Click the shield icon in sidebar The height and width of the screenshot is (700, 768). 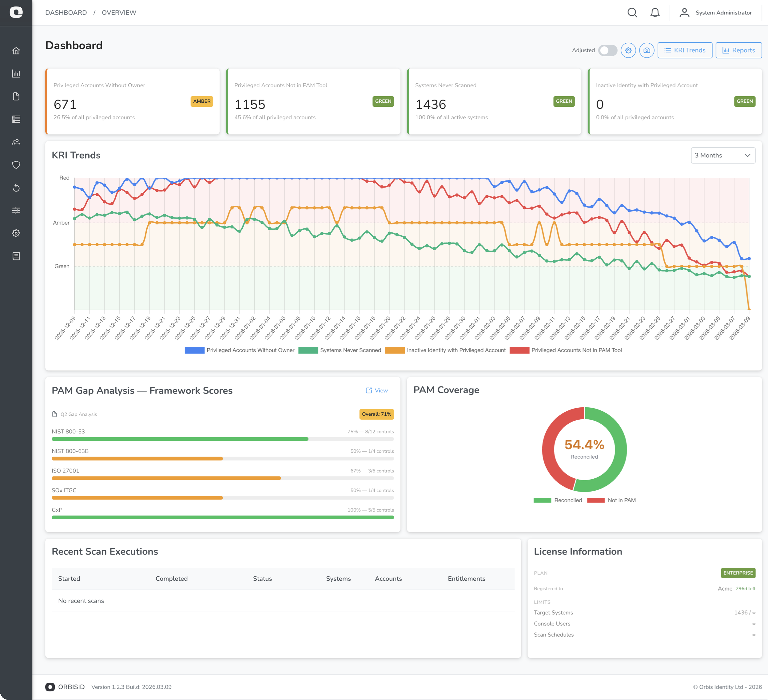16,165
